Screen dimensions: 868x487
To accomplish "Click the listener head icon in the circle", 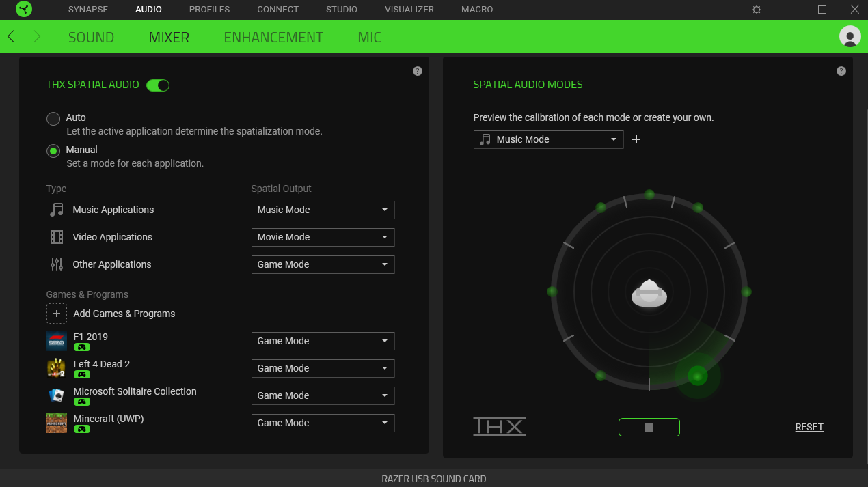I will click(649, 293).
